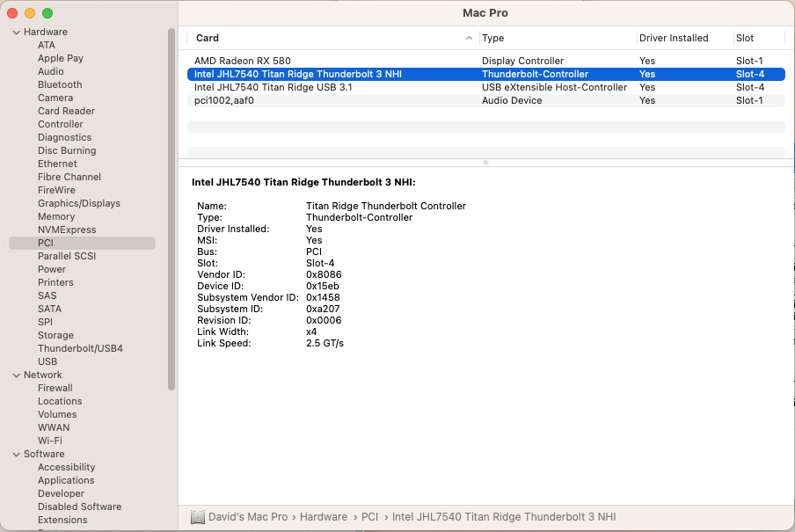The height and width of the screenshot is (532, 795).
Task: Open Audio in the sidebar
Action: click(51, 71)
